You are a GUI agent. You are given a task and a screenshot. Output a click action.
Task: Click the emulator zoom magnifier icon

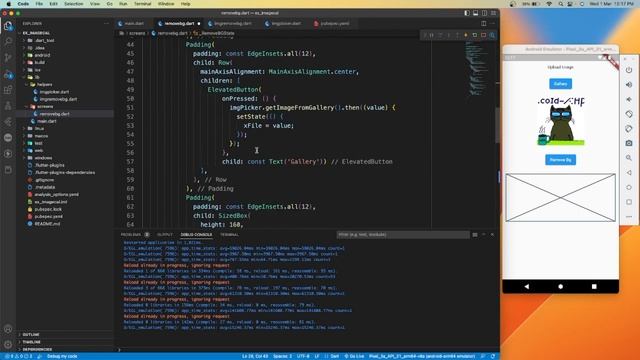(629, 158)
